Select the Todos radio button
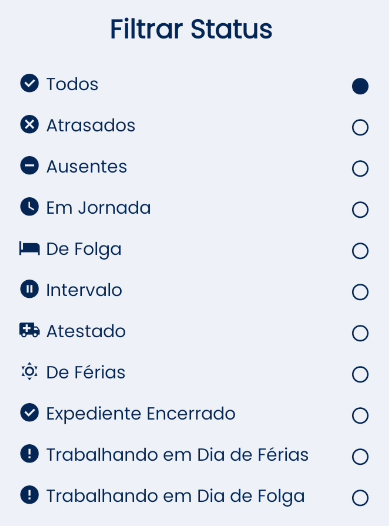Screen dimensions: 389x526 point(360,86)
